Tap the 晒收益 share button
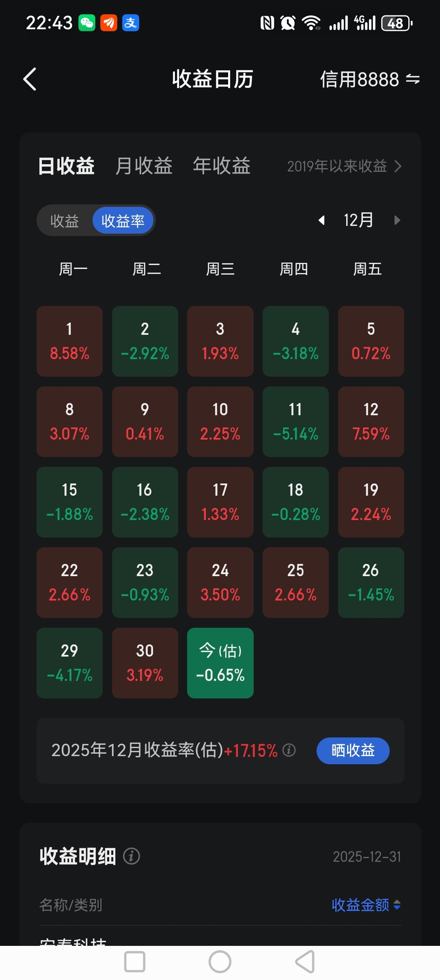Screen dimensions: 440x980 (x=353, y=750)
